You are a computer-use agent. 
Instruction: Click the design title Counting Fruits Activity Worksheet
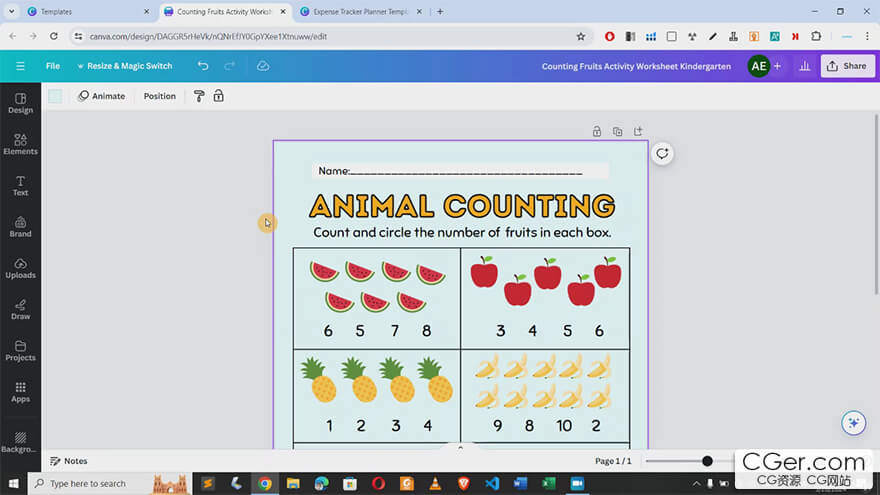(x=636, y=66)
